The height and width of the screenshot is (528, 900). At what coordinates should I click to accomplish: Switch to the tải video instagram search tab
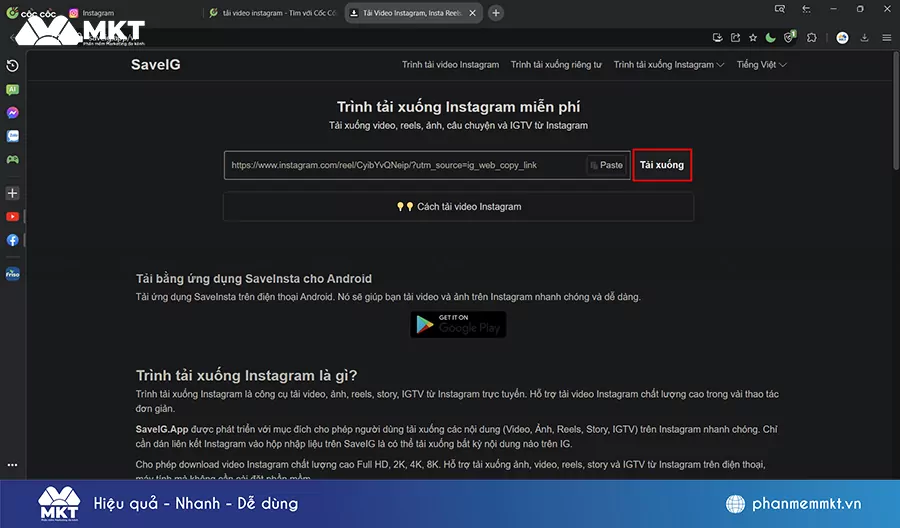[x=273, y=13]
